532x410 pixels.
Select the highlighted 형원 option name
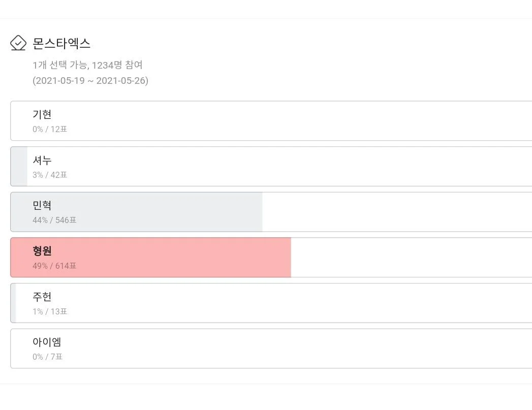click(42, 251)
